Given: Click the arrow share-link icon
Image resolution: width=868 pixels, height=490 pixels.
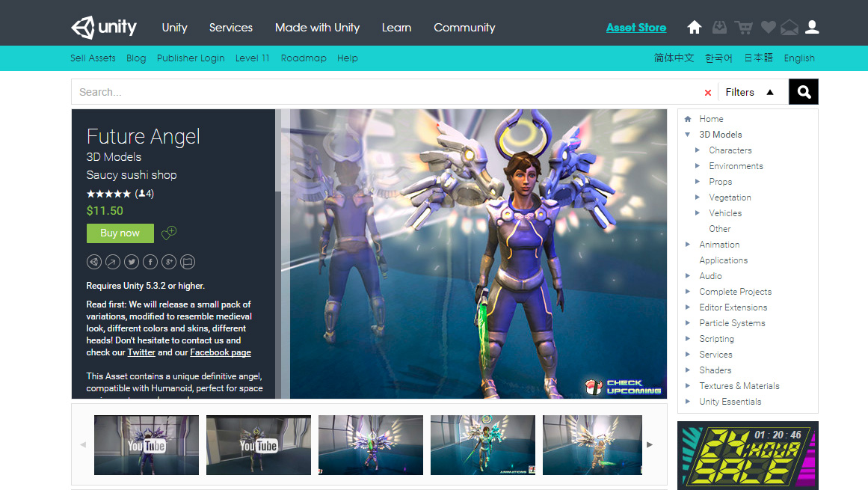Looking at the screenshot, I should pos(113,262).
